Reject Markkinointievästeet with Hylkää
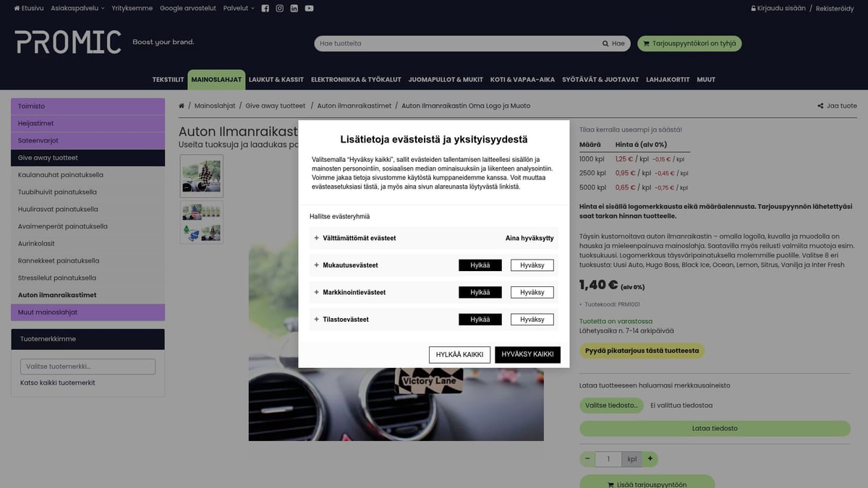The height and width of the screenshot is (488, 868). [480, 292]
